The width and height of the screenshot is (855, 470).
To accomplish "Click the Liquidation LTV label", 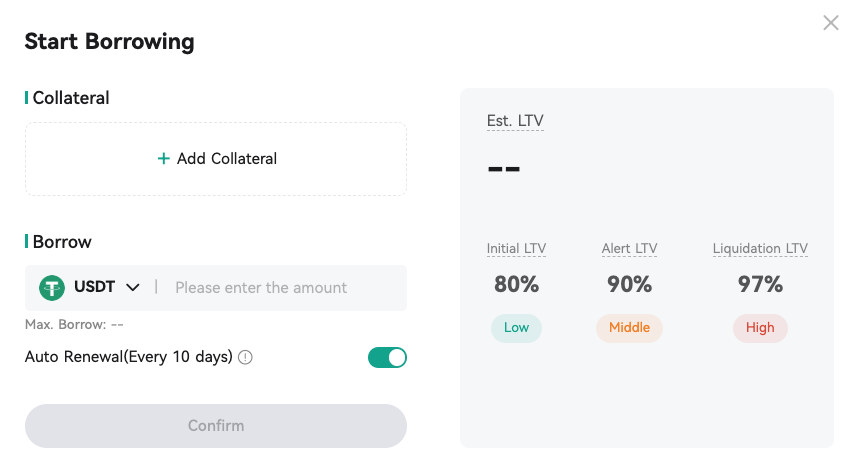I will coord(760,249).
